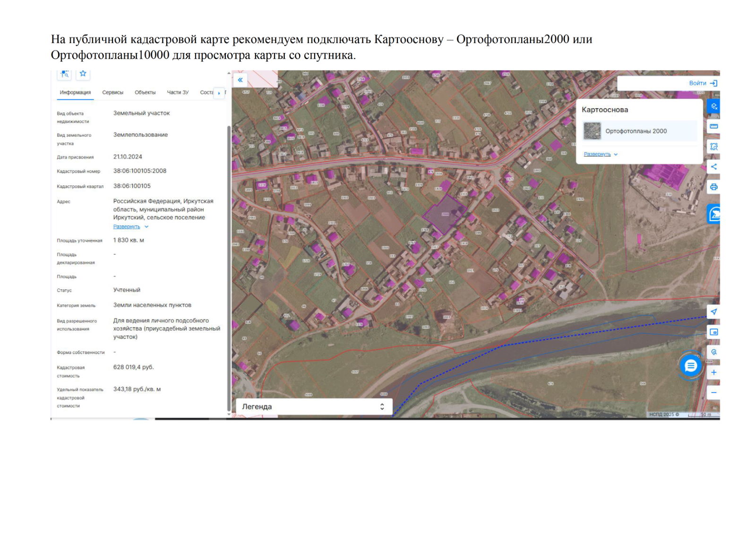Image resolution: width=756 pixels, height=535 pixels.
Task: Zoom out with the minus button
Action: coord(713,393)
